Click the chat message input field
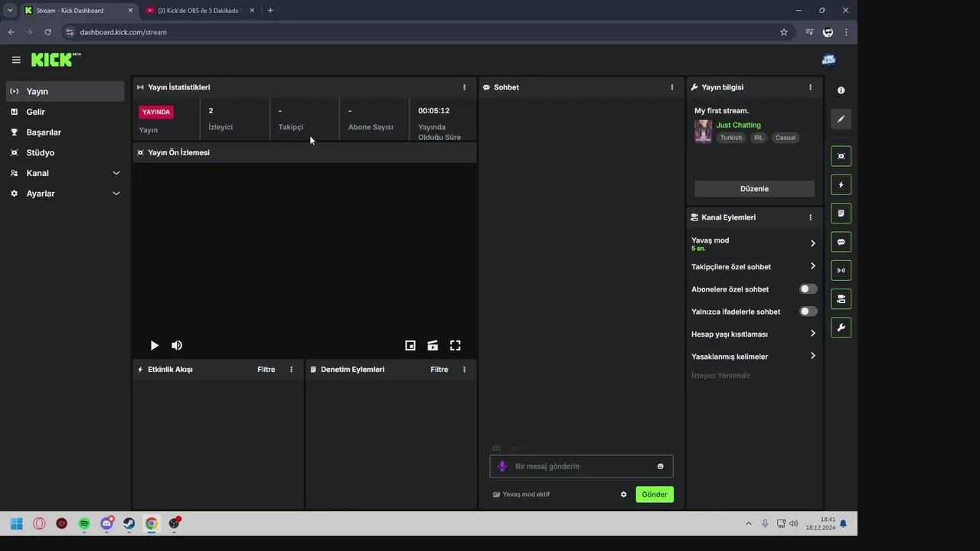The height and width of the screenshot is (551, 980). [582, 466]
